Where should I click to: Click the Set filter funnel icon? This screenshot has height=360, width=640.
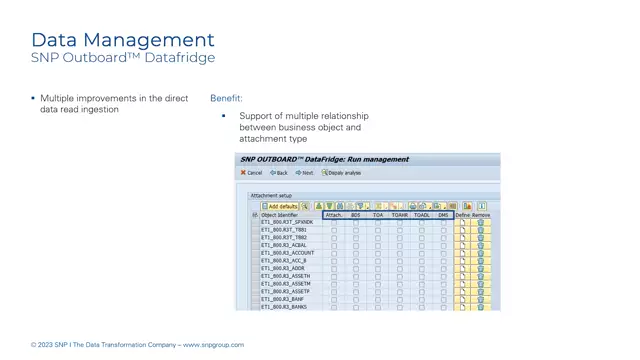point(360,206)
